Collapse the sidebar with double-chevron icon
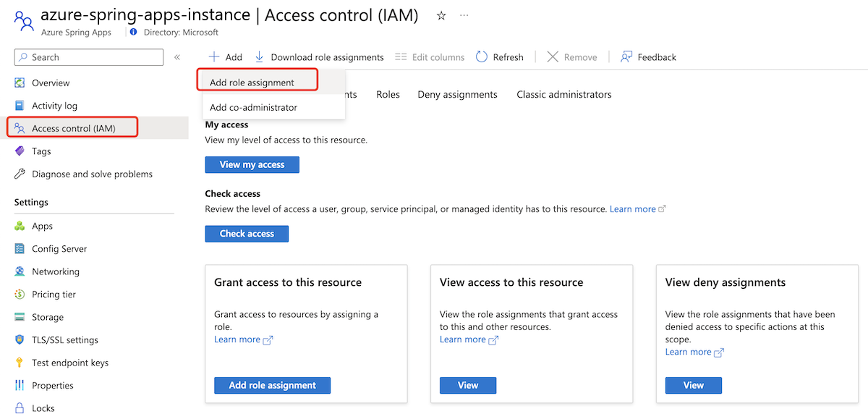 177,57
